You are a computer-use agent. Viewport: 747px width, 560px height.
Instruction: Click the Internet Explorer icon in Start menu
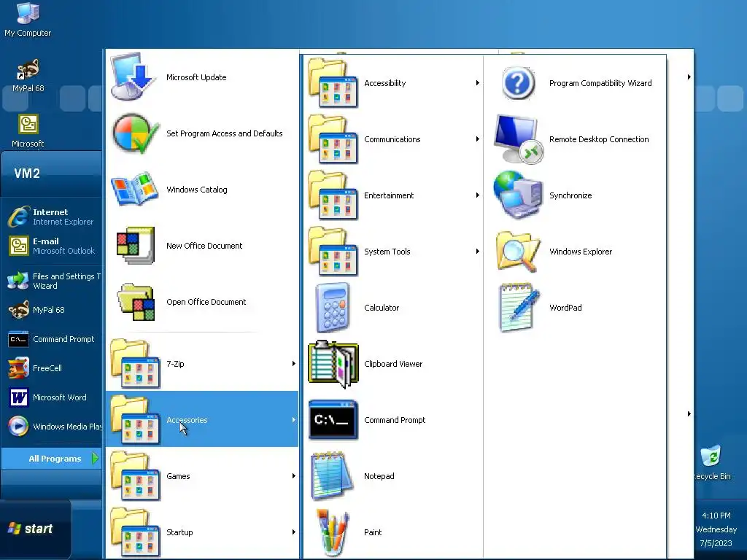pos(18,217)
